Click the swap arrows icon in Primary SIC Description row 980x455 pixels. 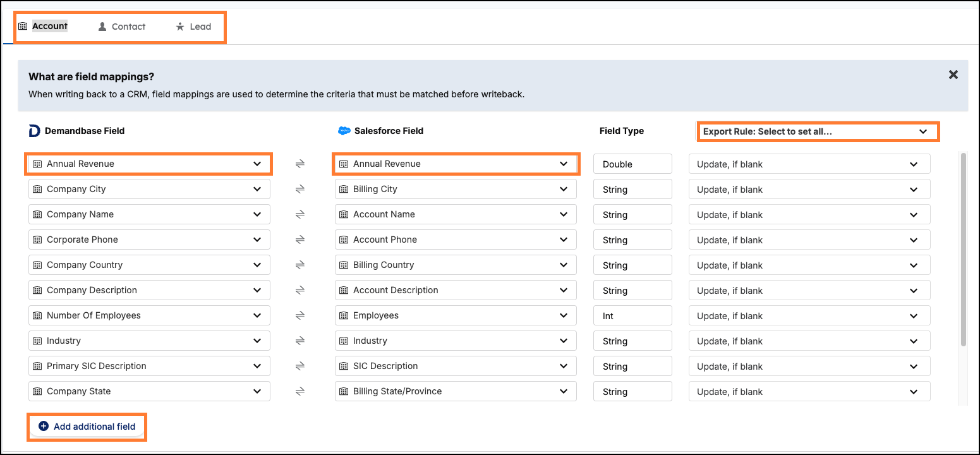(x=300, y=366)
